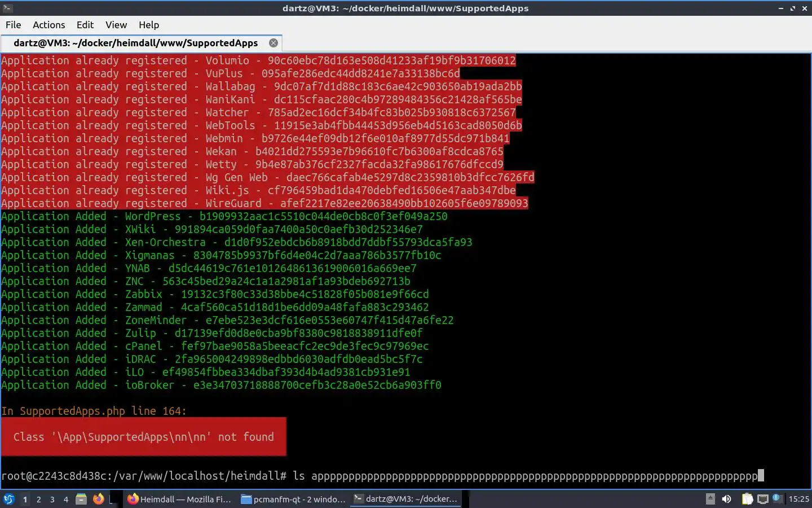
Task: Click the ZoneMinder Application Added line
Action: click(227, 320)
